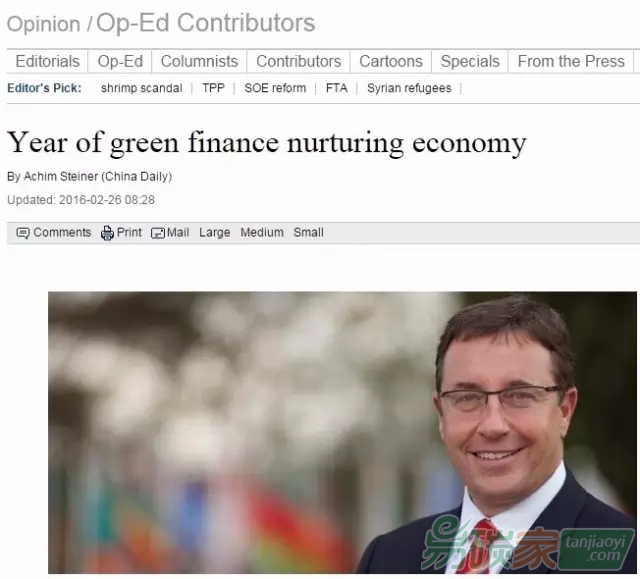This screenshot has height=579, width=640.
Task: Open the Columnists section
Action: 199,61
